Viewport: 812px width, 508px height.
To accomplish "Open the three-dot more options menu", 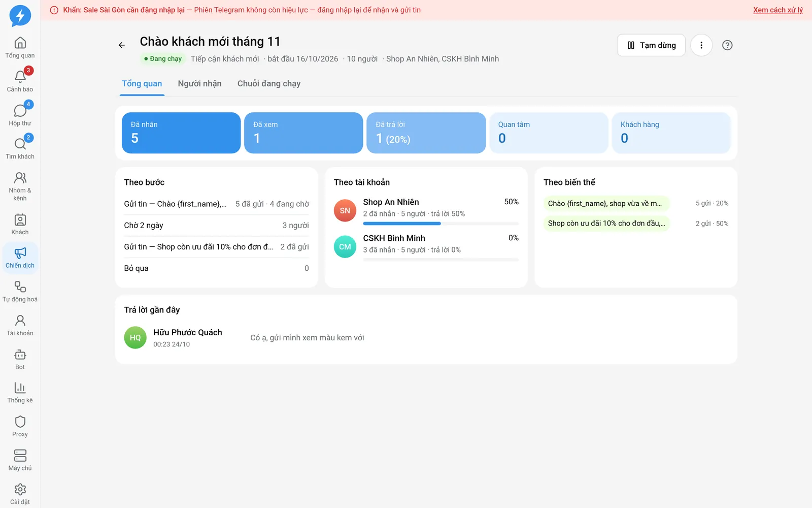I will click(x=701, y=45).
